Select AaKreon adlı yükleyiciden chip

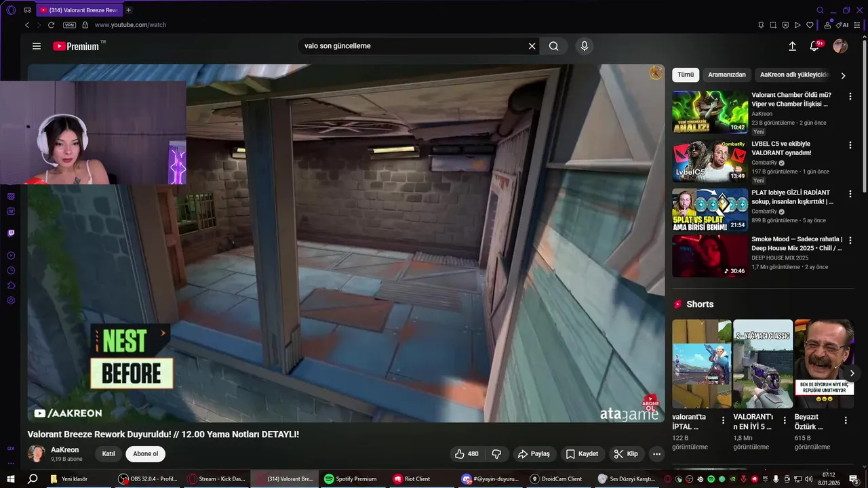tap(794, 75)
